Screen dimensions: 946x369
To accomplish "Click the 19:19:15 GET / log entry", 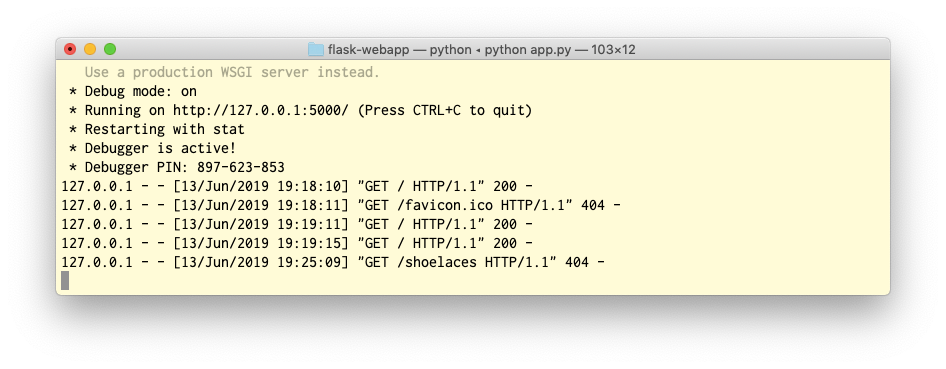I will point(297,243).
